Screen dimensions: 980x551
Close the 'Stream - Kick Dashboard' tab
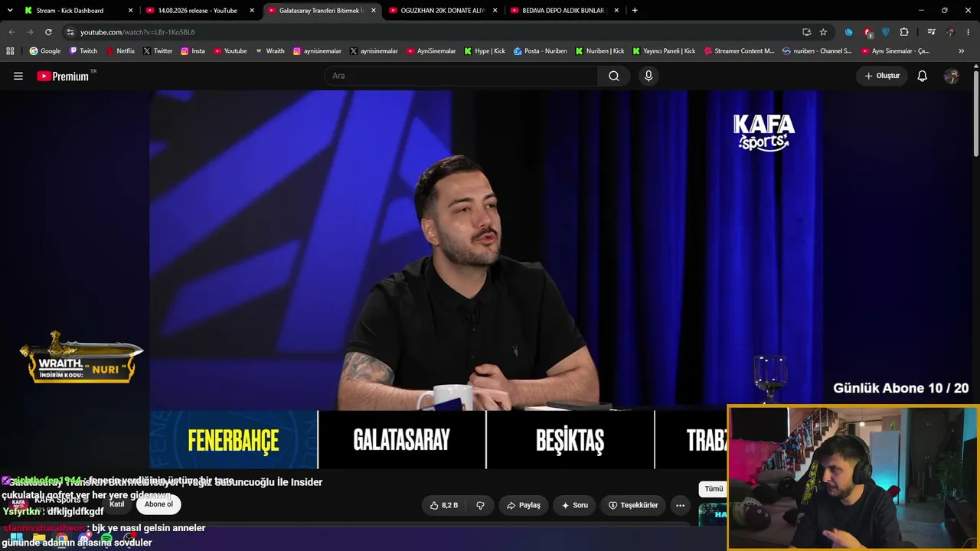click(130, 11)
